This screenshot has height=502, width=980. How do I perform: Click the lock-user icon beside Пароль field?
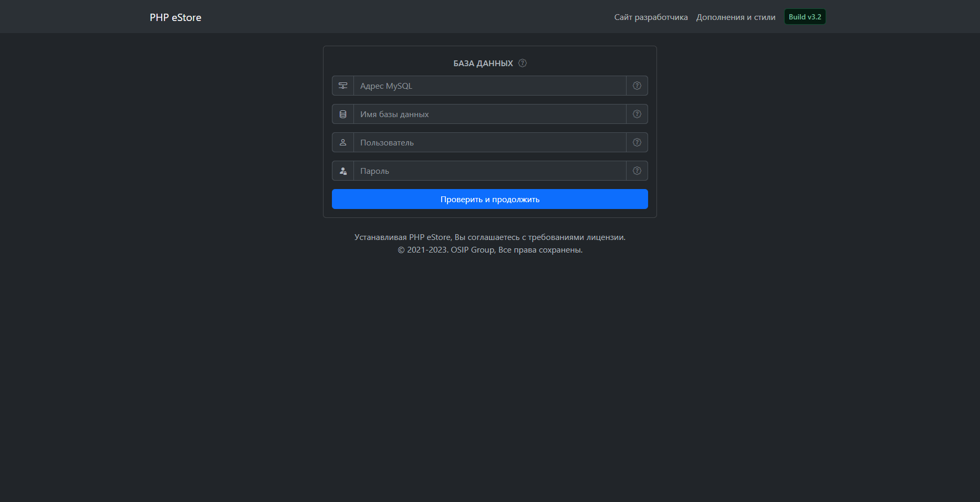coord(343,171)
